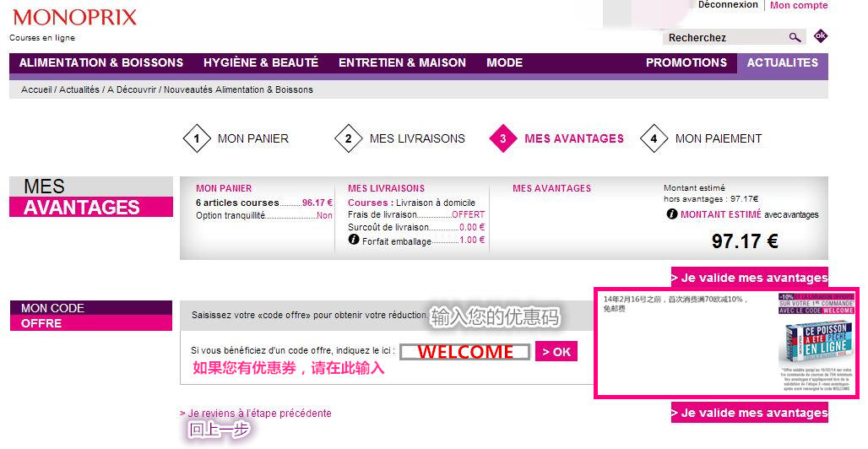
Task: Open the Mon compte link
Action: pos(799,5)
